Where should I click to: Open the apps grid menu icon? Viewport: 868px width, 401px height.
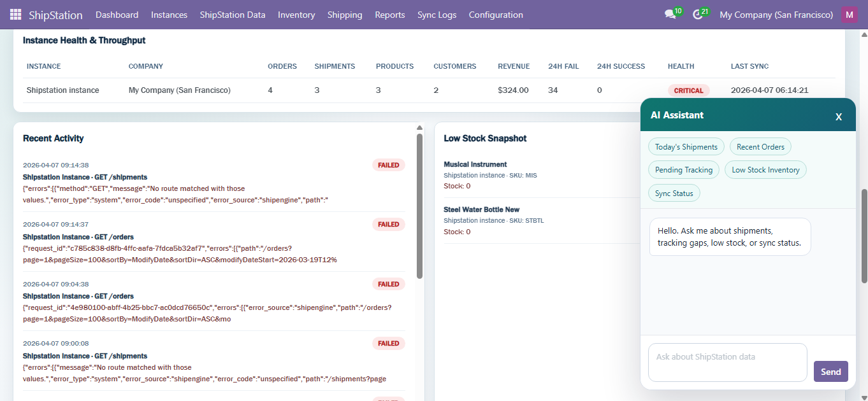15,15
